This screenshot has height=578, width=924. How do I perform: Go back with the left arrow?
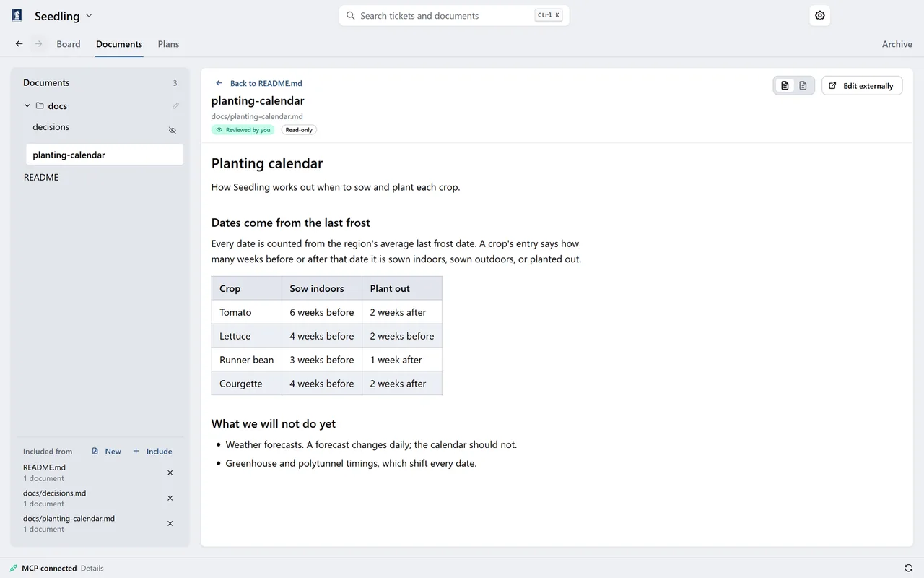(x=19, y=44)
